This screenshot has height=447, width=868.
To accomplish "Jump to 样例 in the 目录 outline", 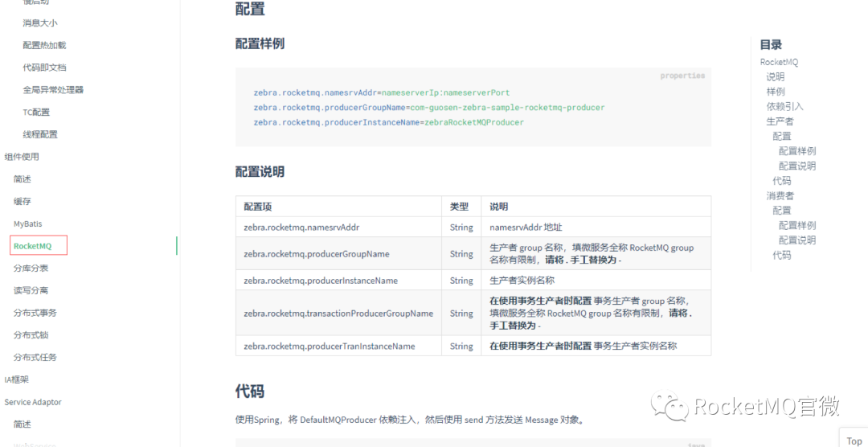I will (x=776, y=92).
